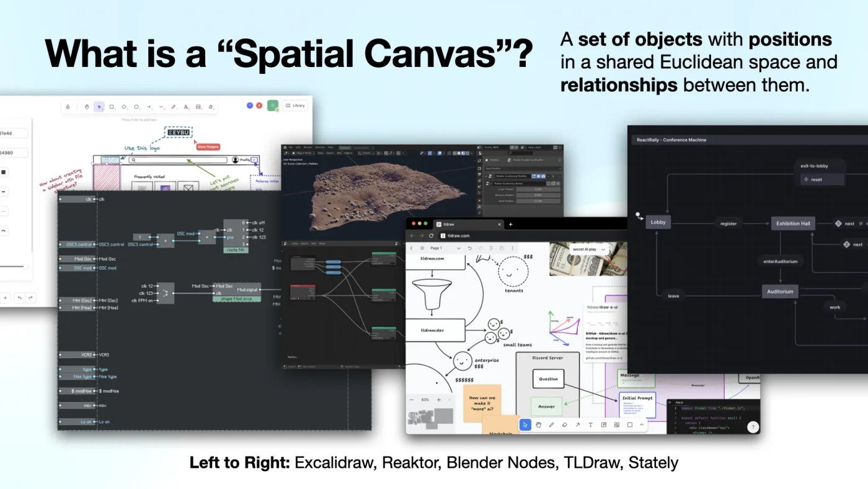Choose the ellipse tool in Excalidraw
Image resolution: width=868 pixels, height=489 pixels.
(136, 107)
